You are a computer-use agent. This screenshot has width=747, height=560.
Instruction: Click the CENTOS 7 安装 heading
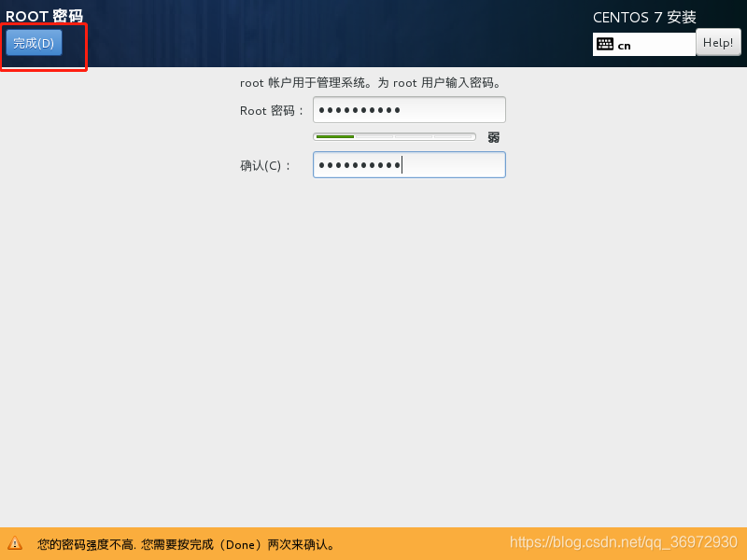(644, 18)
